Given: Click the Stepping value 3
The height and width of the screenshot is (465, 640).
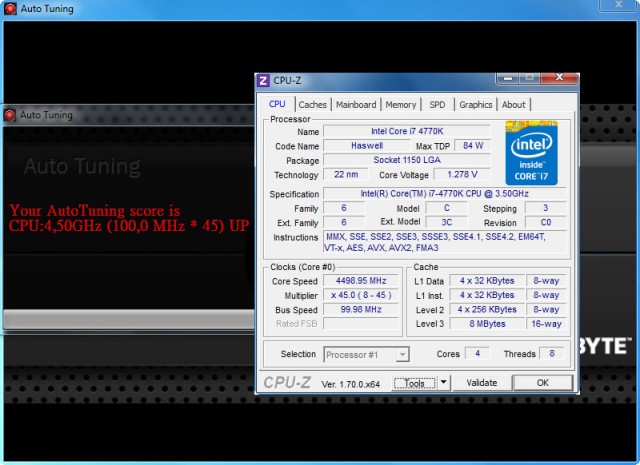Looking at the screenshot, I should [x=545, y=208].
